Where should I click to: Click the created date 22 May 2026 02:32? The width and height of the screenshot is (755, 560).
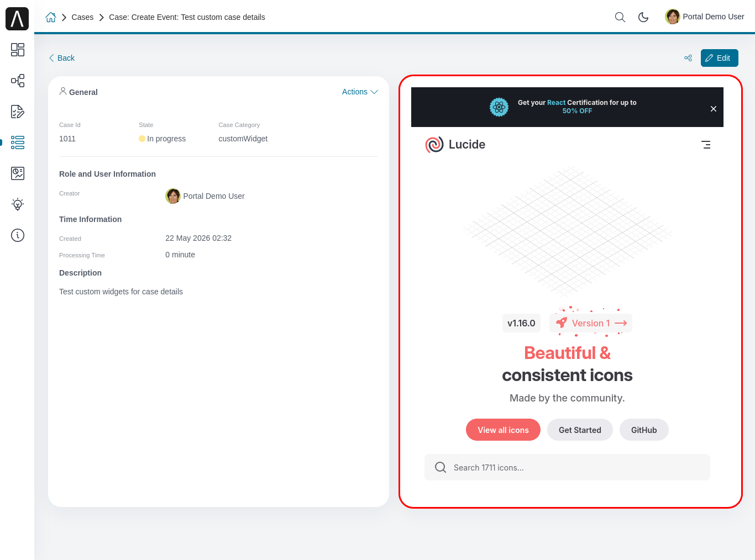(x=198, y=238)
